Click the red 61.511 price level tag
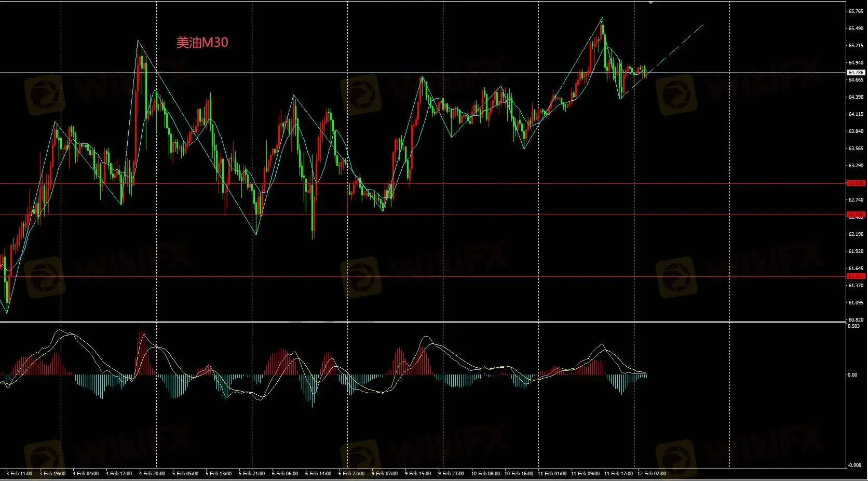The image size is (868, 481). coord(856,276)
